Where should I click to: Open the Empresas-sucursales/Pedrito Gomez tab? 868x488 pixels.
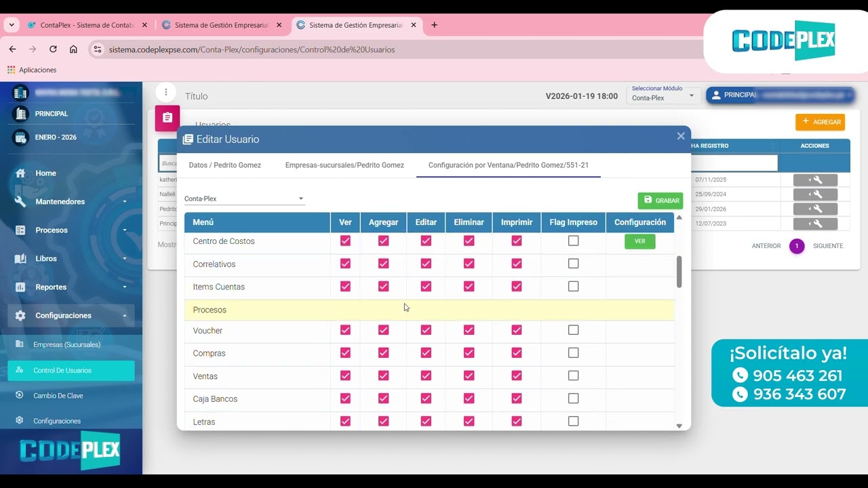344,165
